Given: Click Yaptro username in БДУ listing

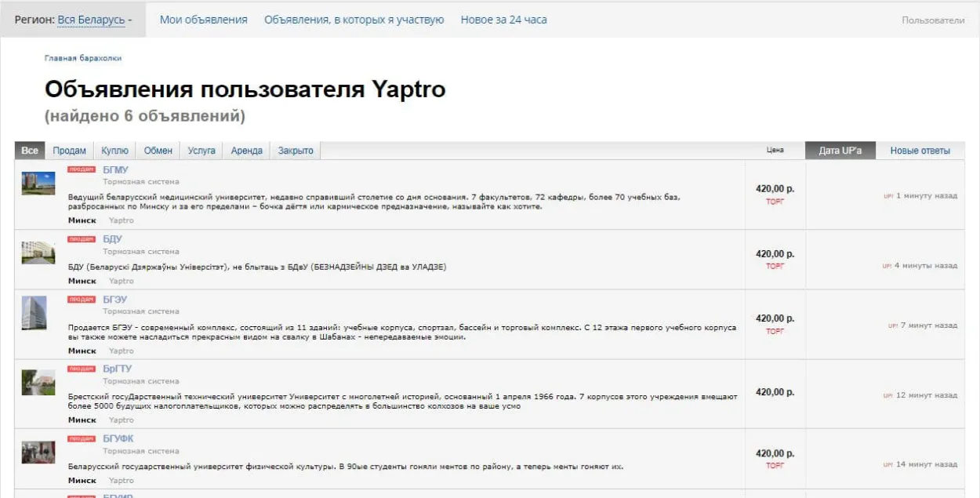Looking at the screenshot, I should [122, 281].
